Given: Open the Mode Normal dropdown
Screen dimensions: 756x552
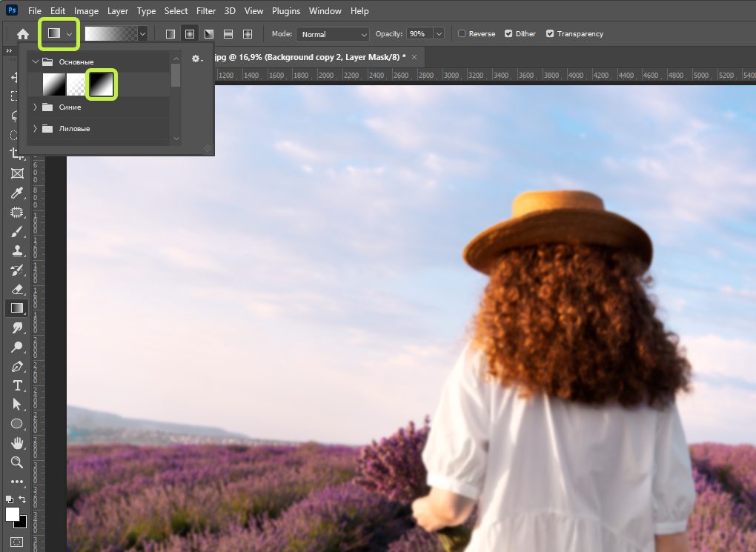Looking at the screenshot, I should (x=333, y=34).
